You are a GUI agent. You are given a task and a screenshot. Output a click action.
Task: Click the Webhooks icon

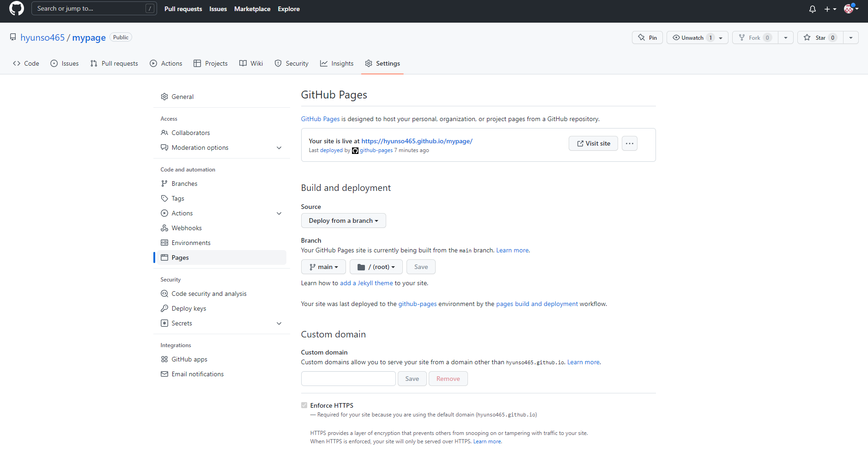coord(164,228)
